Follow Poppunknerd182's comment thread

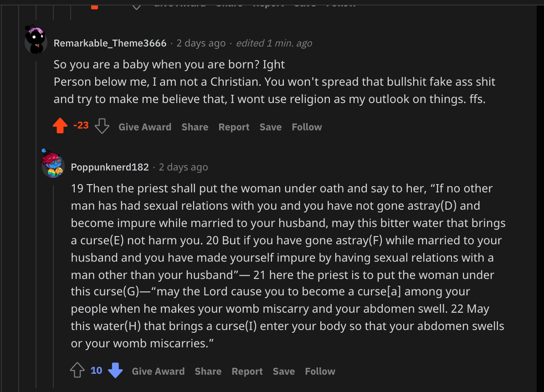click(x=320, y=371)
